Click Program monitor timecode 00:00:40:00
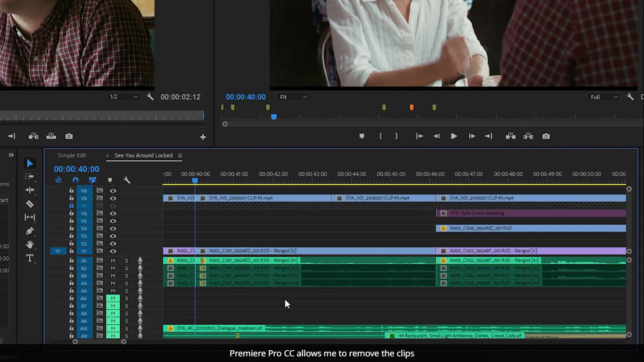644x362 pixels. [x=246, y=97]
